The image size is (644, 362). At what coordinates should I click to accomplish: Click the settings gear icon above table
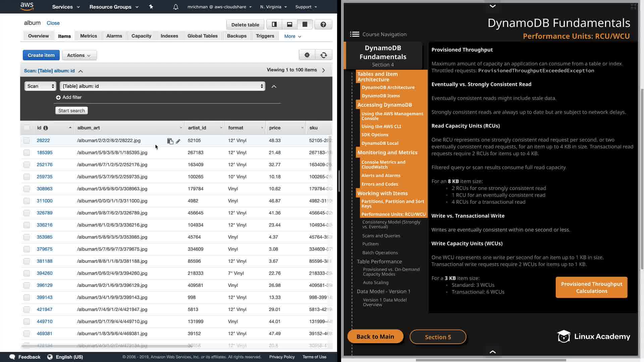(x=307, y=55)
